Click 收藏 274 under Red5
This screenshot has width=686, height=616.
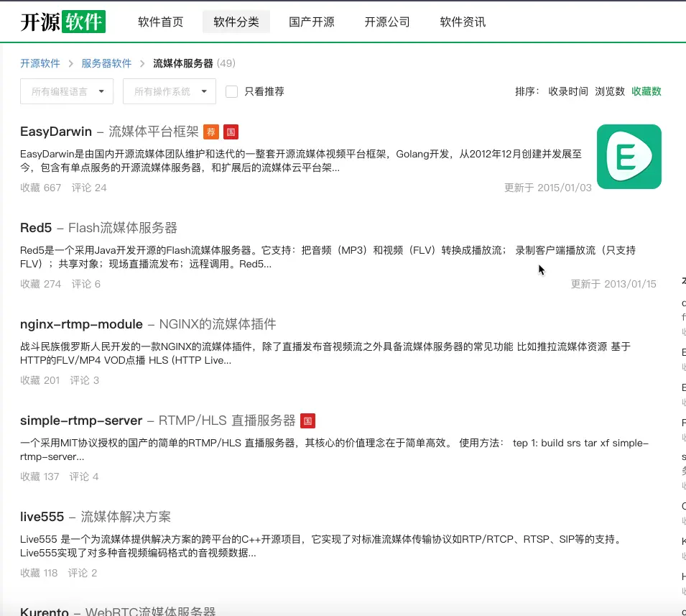[41, 284]
